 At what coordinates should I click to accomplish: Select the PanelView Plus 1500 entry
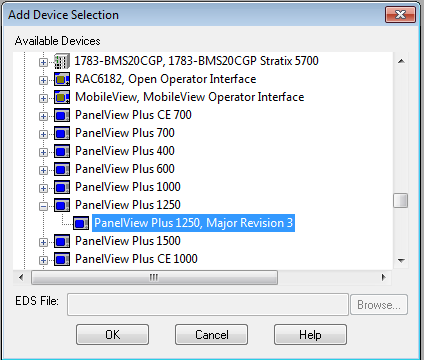coord(128,241)
